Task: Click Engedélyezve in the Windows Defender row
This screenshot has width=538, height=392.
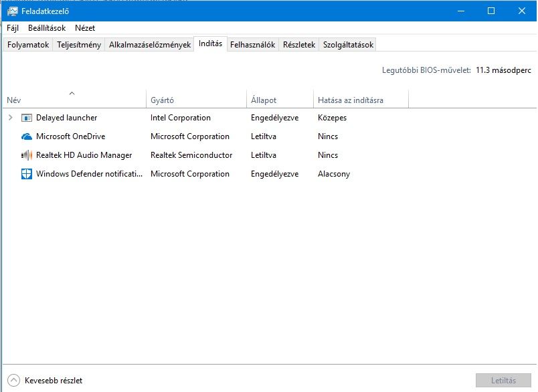Action: click(274, 174)
